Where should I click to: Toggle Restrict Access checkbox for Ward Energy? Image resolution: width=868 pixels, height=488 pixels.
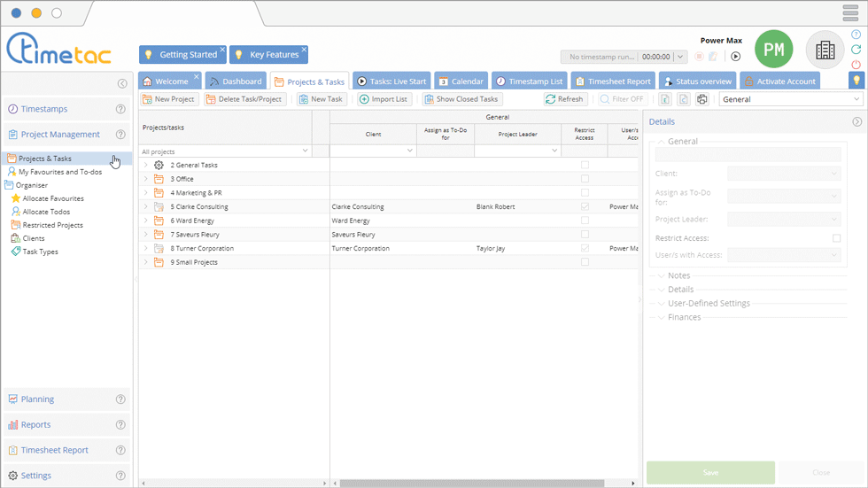pyautogui.click(x=585, y=221)
